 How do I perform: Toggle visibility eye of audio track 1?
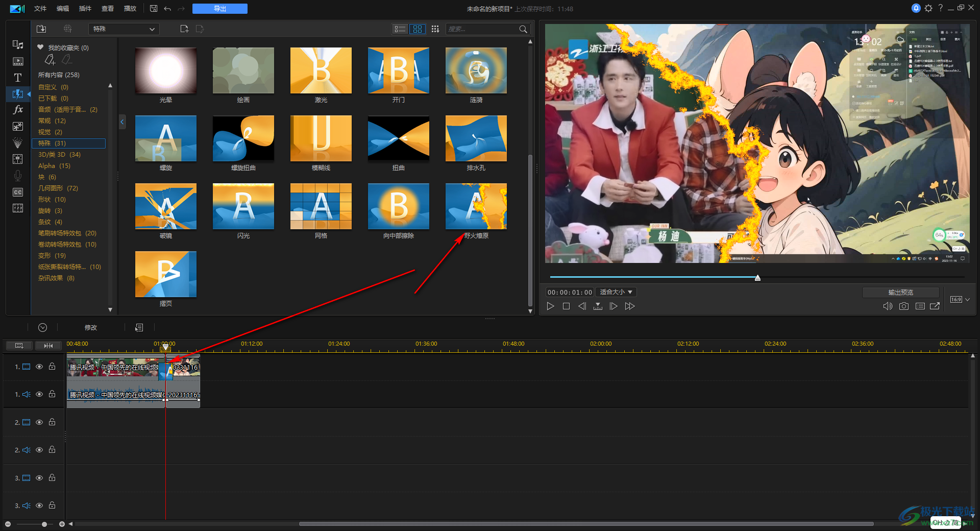pyautogui.click(x=39, y=394)
